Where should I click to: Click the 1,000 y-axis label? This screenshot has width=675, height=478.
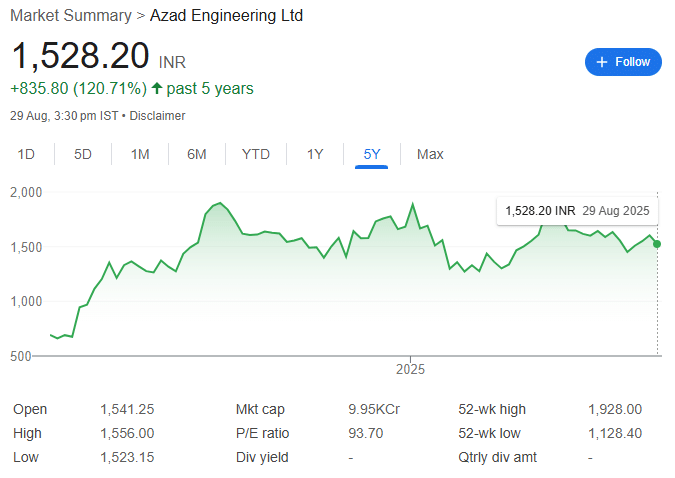click(26, 301)
